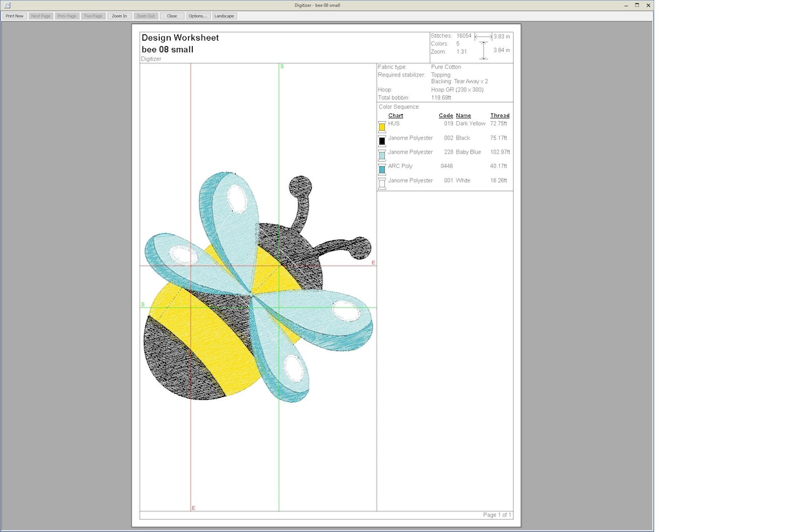Click the bee embroidery design preview

click(x=258, y=287)
